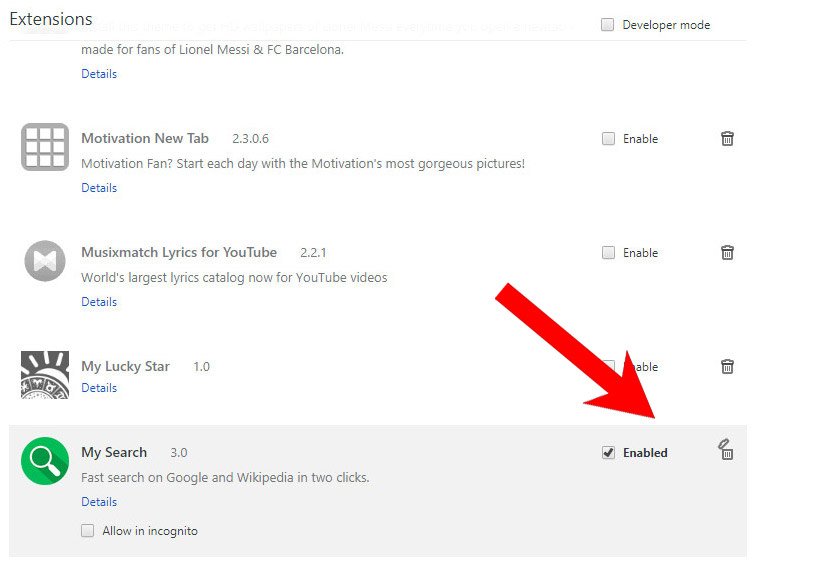Tick Enable for Musixmatch Lyrics for YouTube

click(608, 253)
